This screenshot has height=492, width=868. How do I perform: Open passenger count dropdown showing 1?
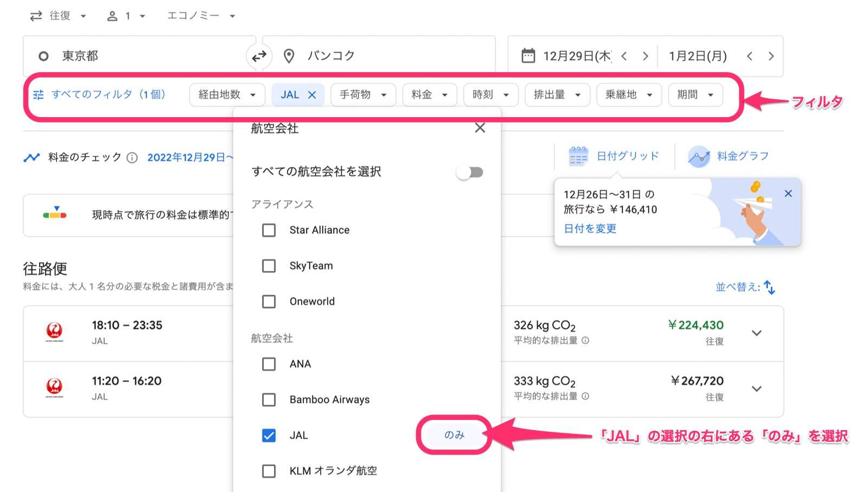click(127, 16)
